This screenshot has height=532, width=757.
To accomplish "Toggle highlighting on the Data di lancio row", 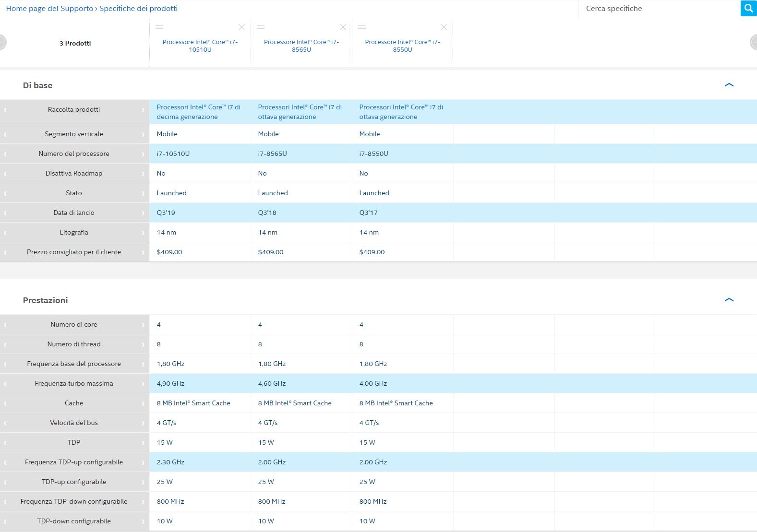I will point(74,213).
